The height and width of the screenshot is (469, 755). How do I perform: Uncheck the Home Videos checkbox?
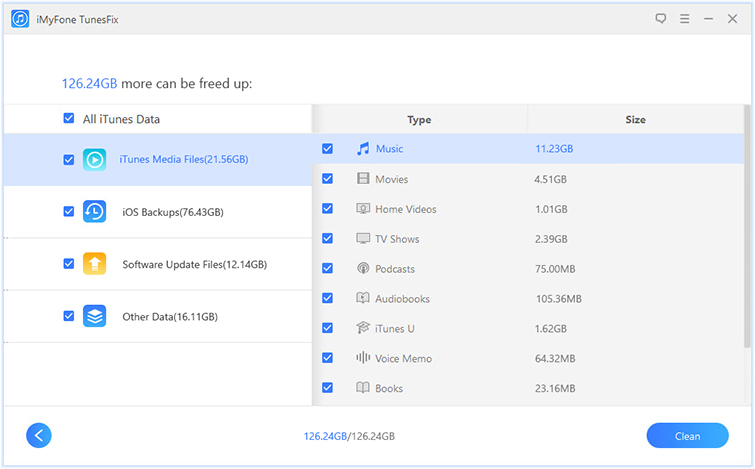pyautogui.click(x=327, y=209)
